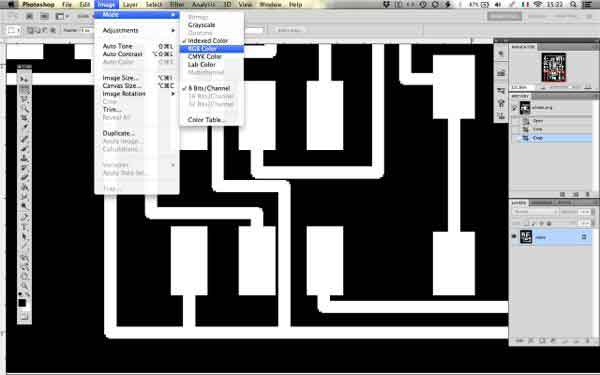Open the Filter menu
The height and width of the screenshot is (375, 600).
coord(177,5)
